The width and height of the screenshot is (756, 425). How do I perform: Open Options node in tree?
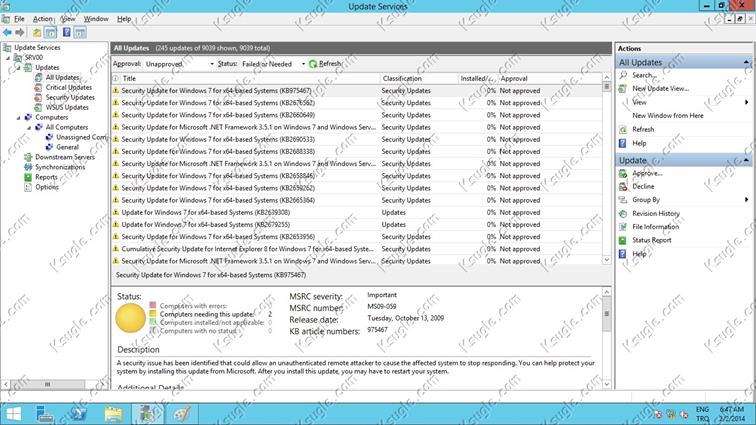coord(47,187)
